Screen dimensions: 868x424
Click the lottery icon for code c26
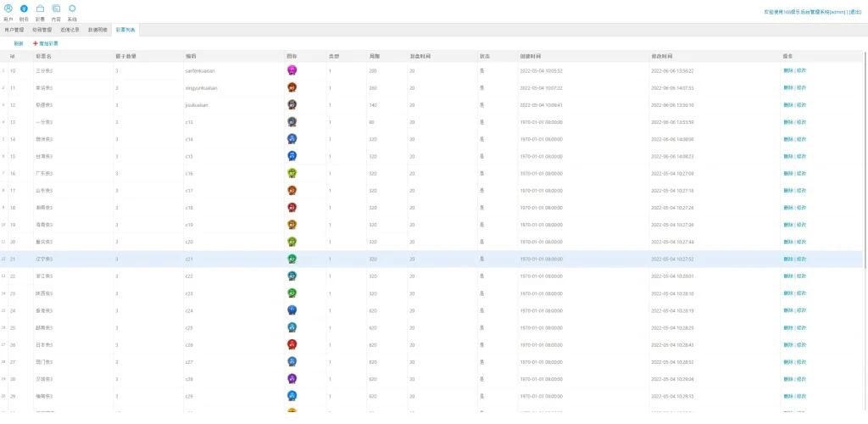tap(292, 344)
